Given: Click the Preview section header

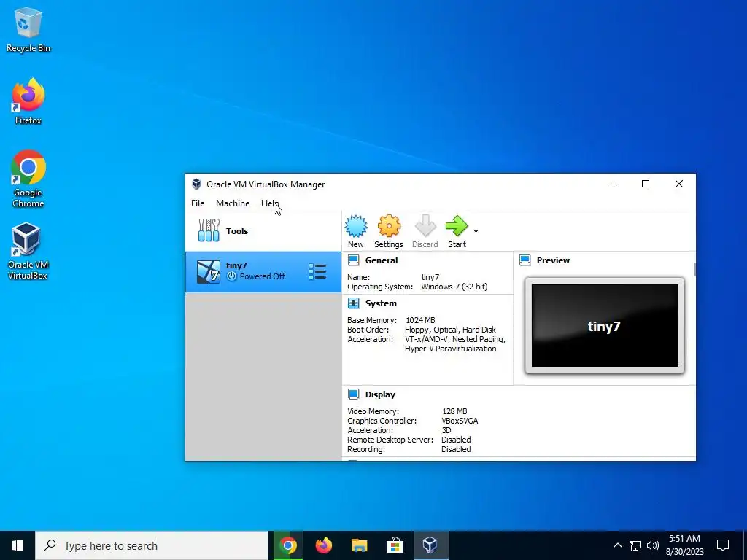Looking at the screenshot, I should point(553,260).
